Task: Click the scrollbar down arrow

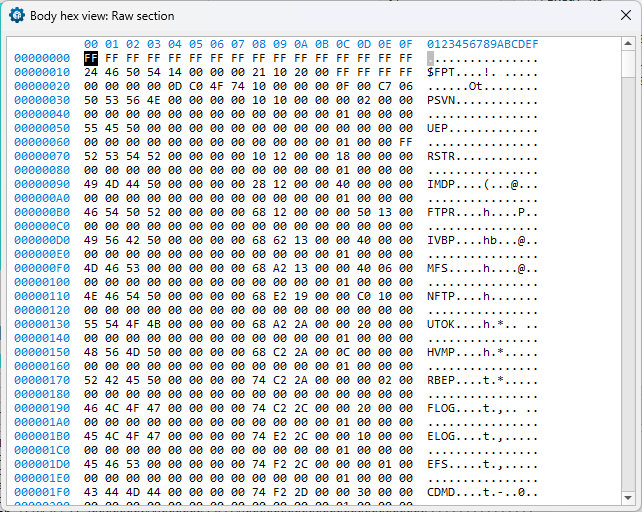Action: 628,498
